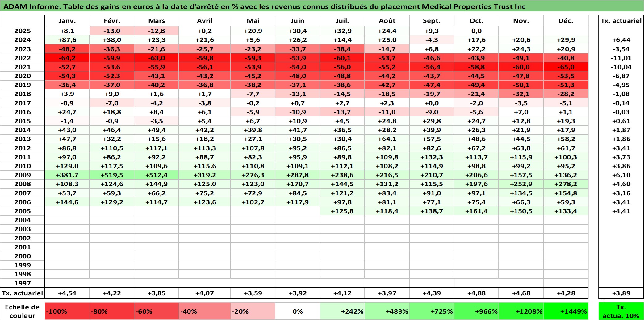Click cell 0,0 for October 2025
Viewport: 644px width, 320px height.
click(476, 31)
